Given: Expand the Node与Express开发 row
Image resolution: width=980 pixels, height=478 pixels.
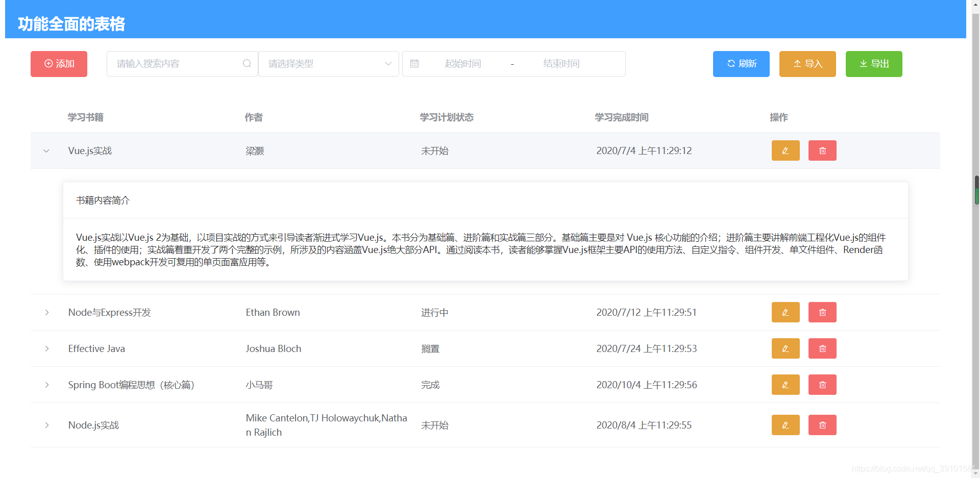Looking at the screenshot, I should pyautogui.click(x=46, y=312).
